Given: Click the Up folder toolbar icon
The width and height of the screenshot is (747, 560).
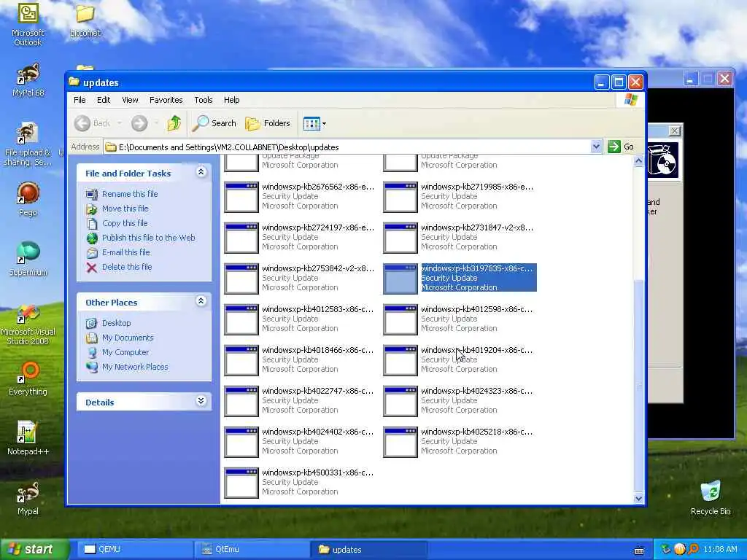Looking at the screenshot, I should click(x=174, y=123).
